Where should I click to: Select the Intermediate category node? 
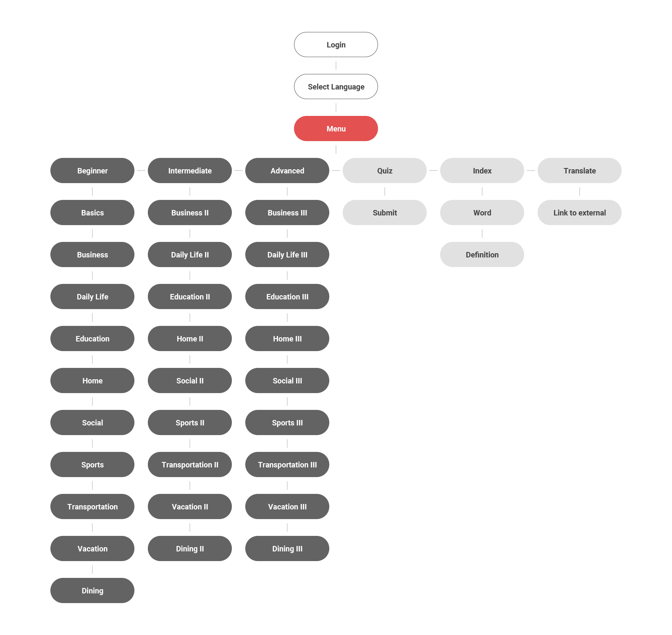pos(190,171)
